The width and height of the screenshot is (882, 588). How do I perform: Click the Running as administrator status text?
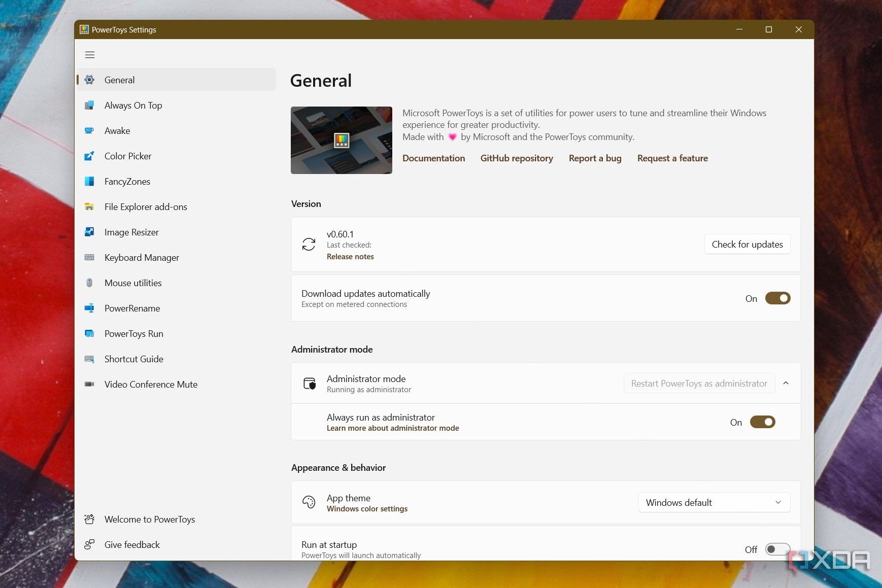[x=369, y=390]
